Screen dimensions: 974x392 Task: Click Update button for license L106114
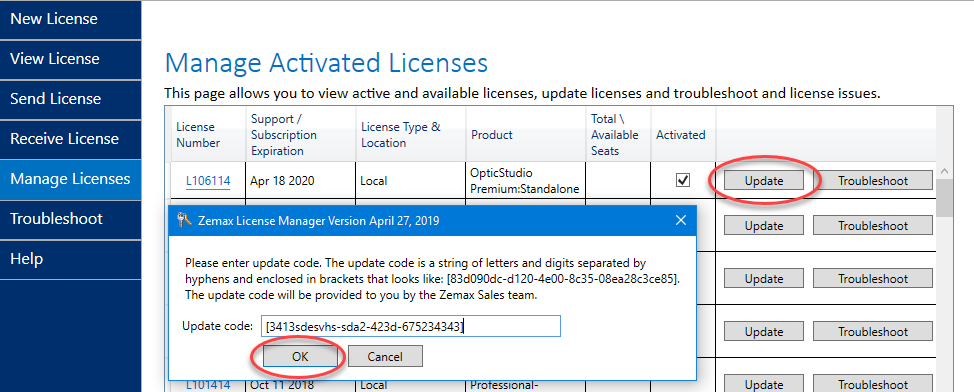[764, 181]
